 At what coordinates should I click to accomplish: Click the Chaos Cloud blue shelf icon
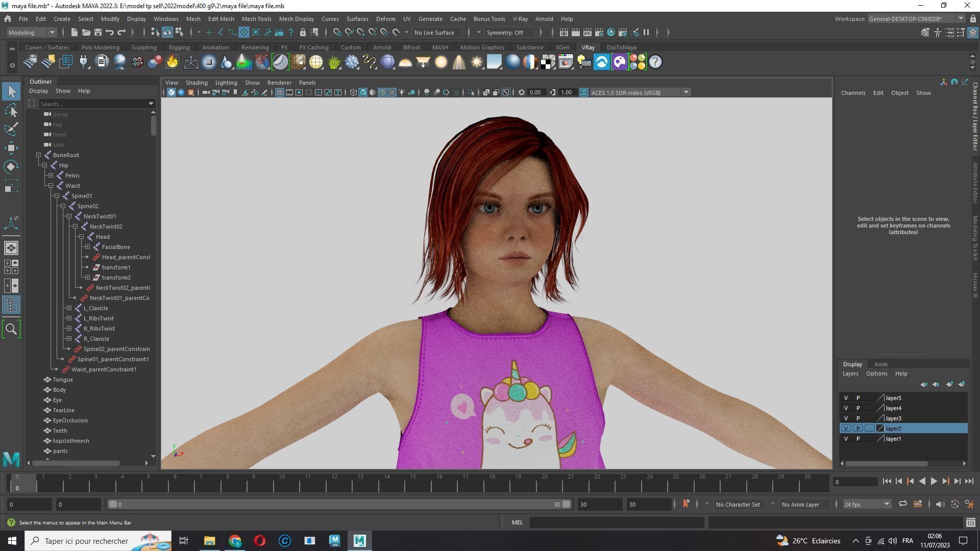[602, 62]
